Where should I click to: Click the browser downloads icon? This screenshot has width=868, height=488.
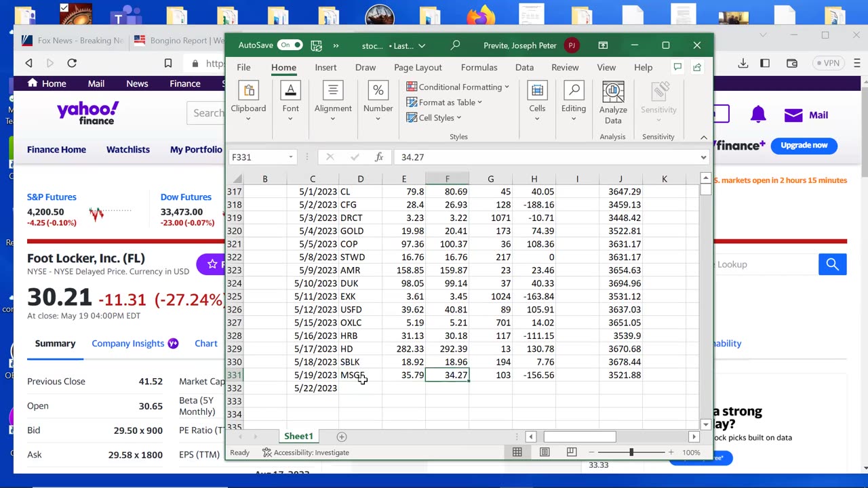pyautogui.click(x=743, y=63)
